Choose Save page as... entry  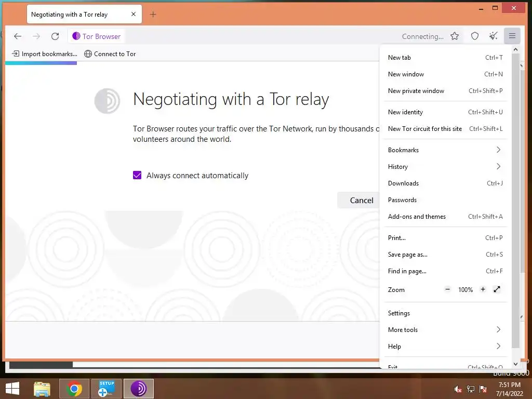point(445,255)
